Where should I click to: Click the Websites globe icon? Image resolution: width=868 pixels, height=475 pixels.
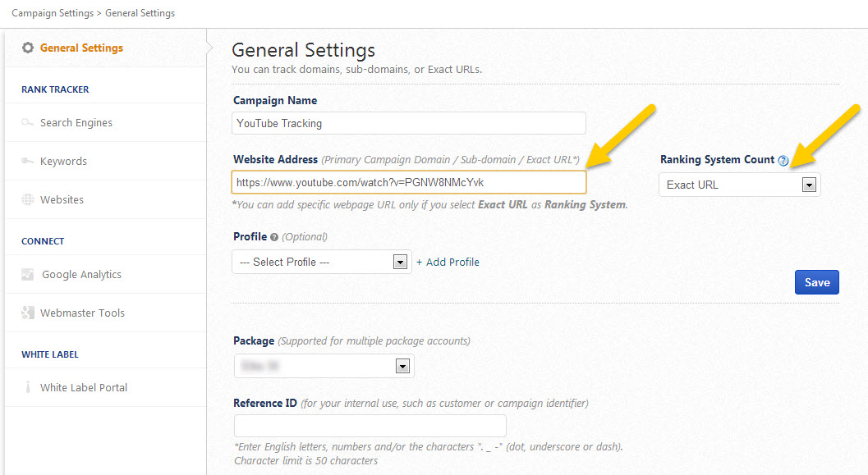click(28, 200)
